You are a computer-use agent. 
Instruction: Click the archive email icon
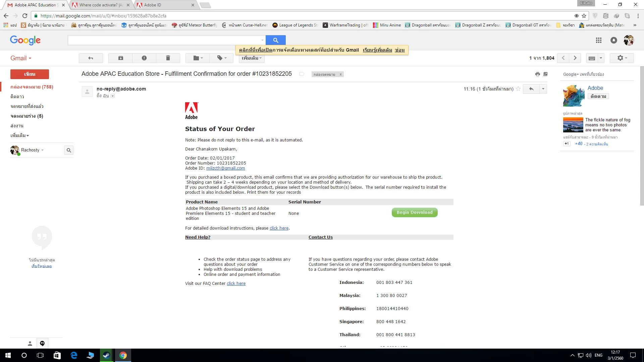coord(120,58)
